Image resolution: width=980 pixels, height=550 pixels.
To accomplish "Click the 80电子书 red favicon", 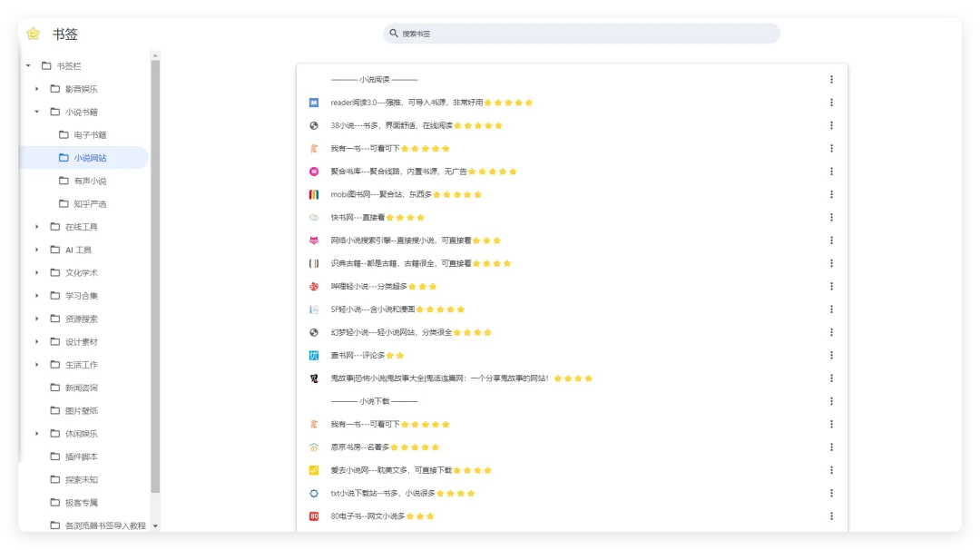I will coord(314,516).
